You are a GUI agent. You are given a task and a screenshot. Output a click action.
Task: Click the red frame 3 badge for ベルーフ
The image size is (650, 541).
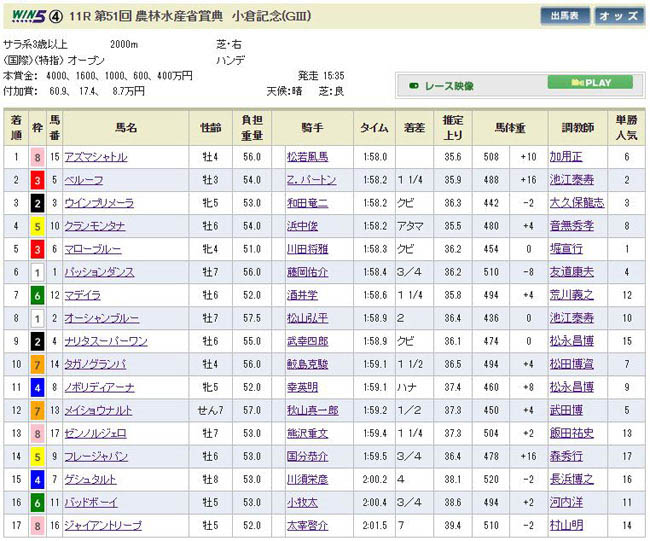click(x=38, y=180)
